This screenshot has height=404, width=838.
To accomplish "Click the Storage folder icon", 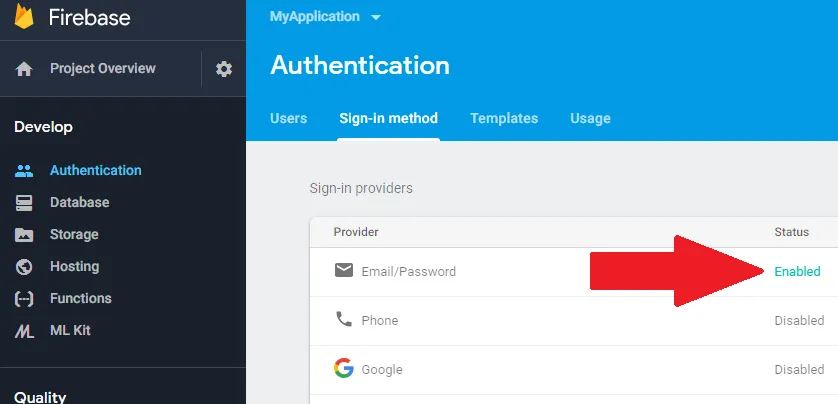I will 24,235.
